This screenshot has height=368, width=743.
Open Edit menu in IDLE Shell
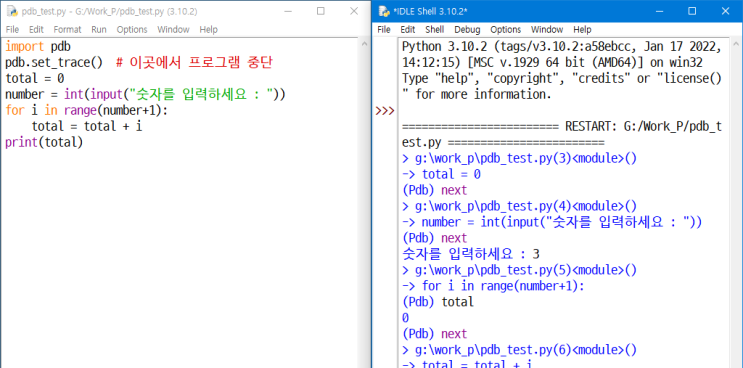(x=408, y=29)
